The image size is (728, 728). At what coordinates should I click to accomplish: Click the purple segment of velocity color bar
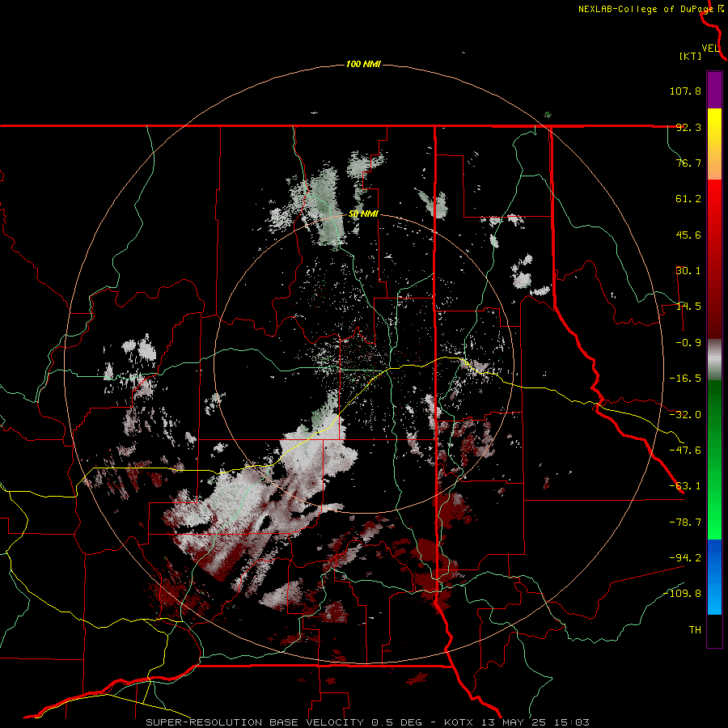coord(714,91)
